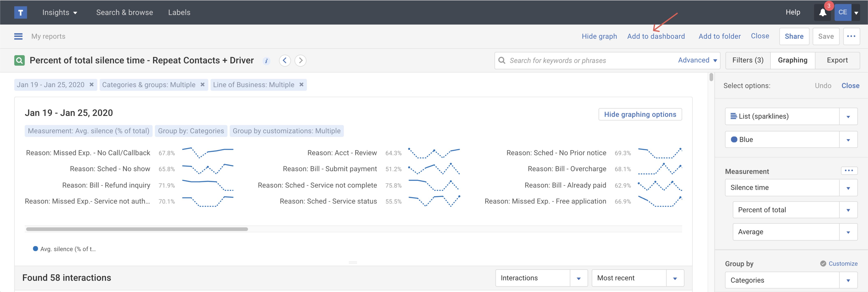Click the report info icon beside the title

(x=266, y=61)
